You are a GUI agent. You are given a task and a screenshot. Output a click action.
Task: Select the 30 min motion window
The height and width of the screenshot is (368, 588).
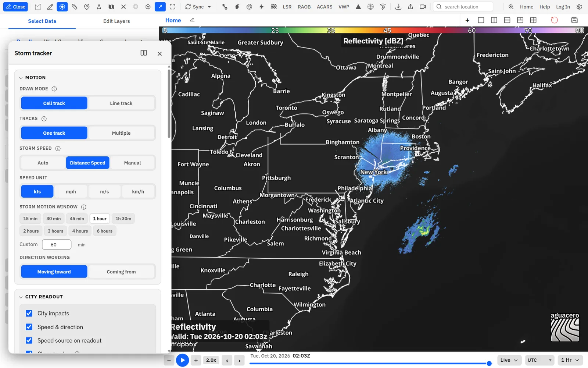coord(54,219)
